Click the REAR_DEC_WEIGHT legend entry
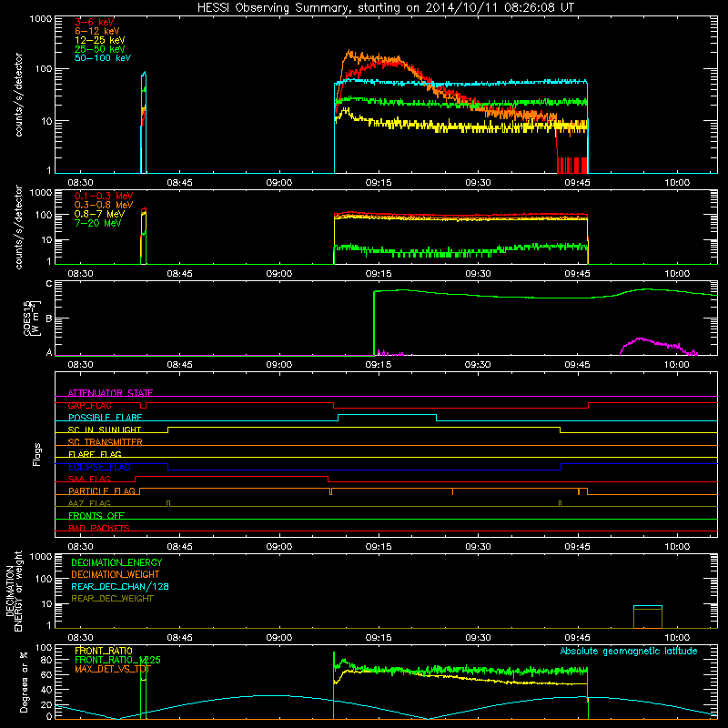This screenshot has height=728, width=728. (x=112, y=599)
